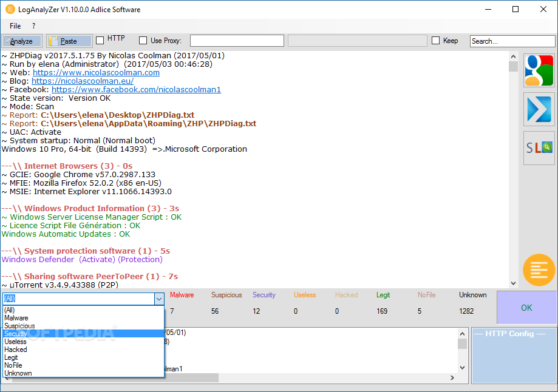This screenshot has width=558, height=392.
Task: Click into the Use Proxy address field
Action: 237,41
